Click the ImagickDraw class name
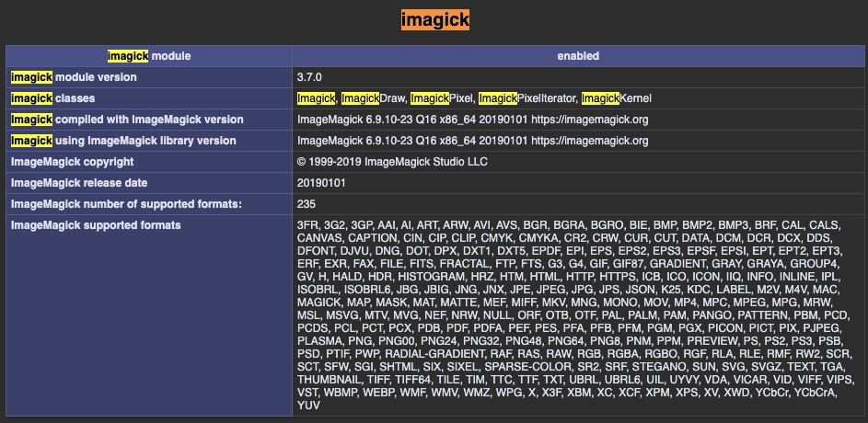 click(x=371, y=98)
